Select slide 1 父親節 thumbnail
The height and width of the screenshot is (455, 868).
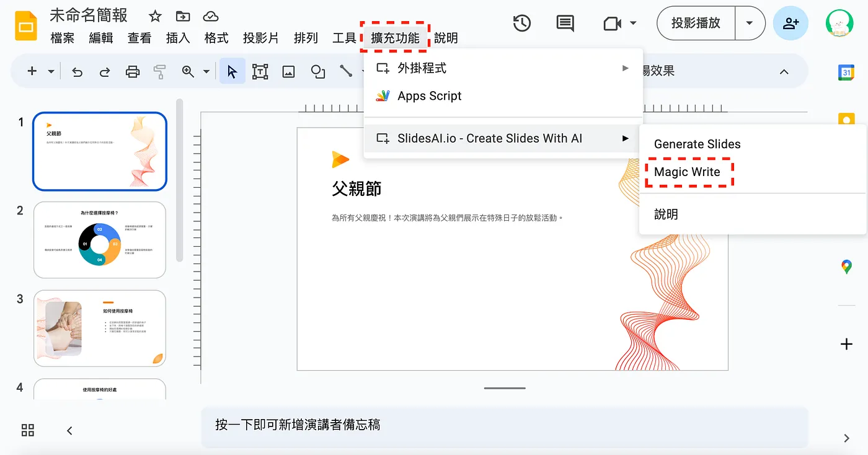(100, 151)
